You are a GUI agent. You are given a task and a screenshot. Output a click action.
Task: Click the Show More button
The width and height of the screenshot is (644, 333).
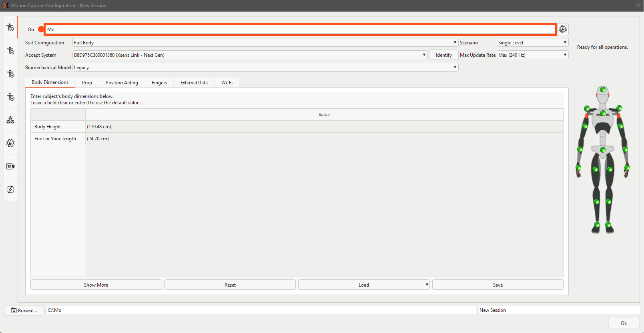tap(96, 285)
